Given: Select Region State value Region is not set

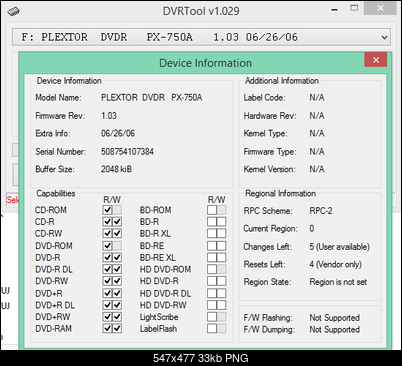Looking at the screenshot, I should 338,282.
